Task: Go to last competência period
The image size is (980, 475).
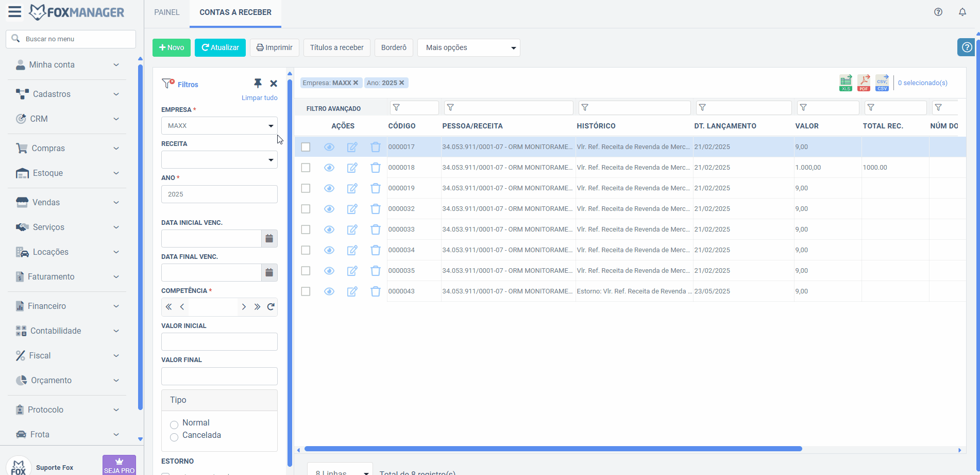Action: pos(257,307)
